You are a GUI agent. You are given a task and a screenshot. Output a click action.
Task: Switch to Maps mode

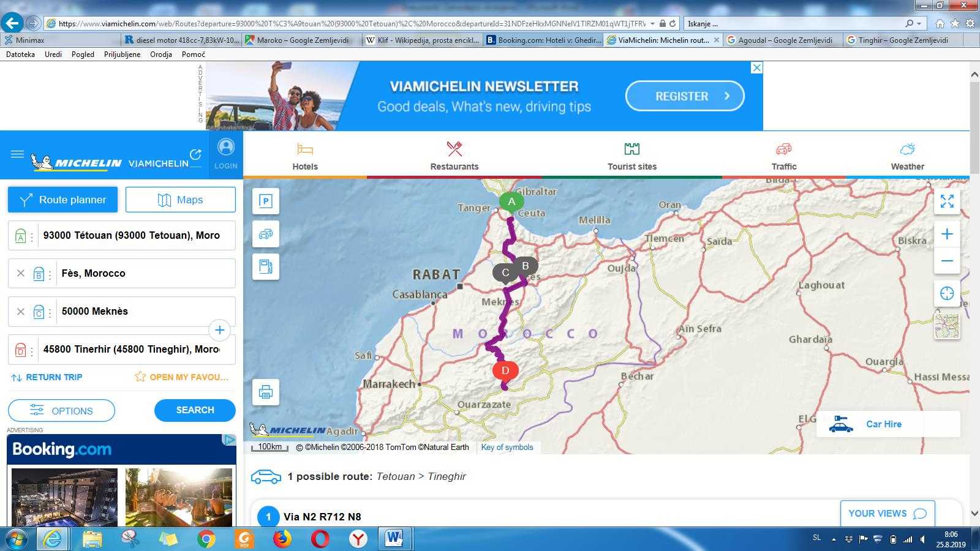pyautogui.click(x=181, y=200)
